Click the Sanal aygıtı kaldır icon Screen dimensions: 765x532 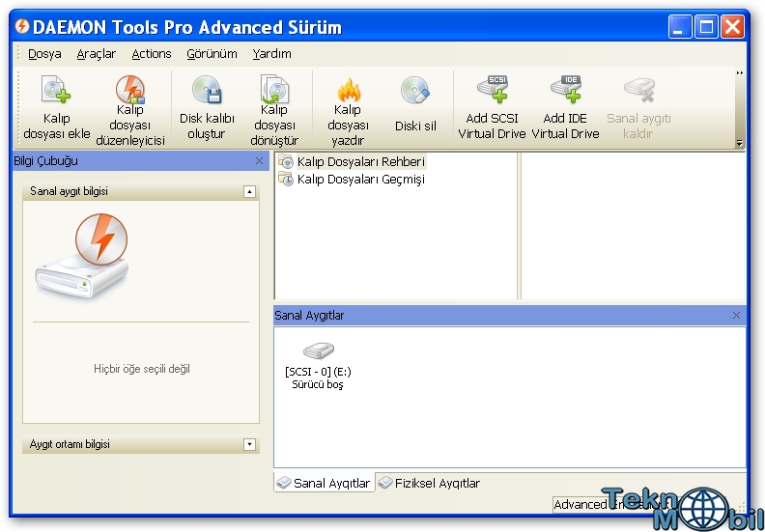(x=639, y=91)
